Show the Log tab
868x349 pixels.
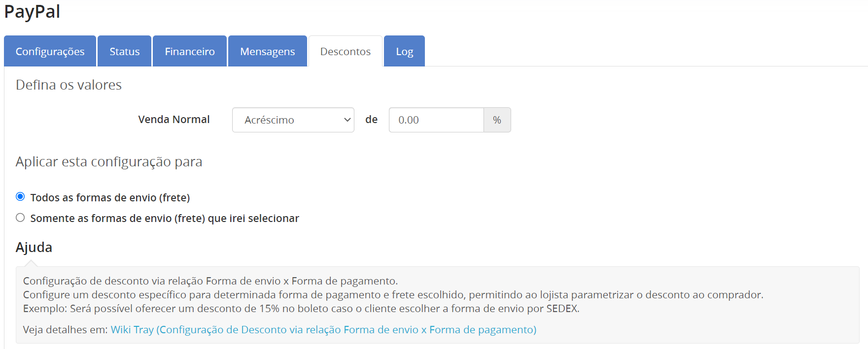[405, 51]
